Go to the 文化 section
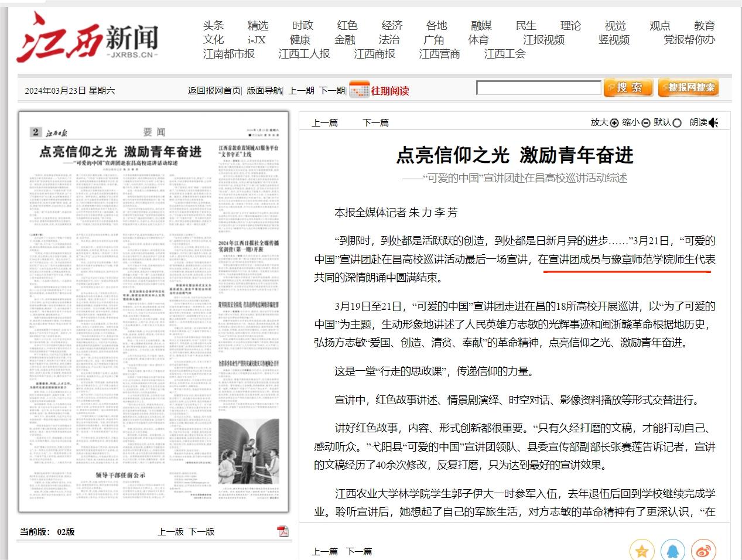742x560 pixels. coord(214,39)
